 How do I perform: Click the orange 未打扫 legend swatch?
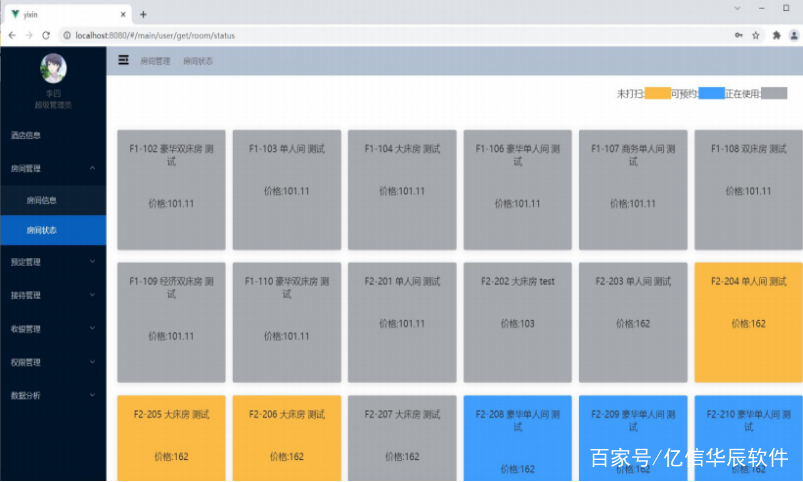(657, 93)
